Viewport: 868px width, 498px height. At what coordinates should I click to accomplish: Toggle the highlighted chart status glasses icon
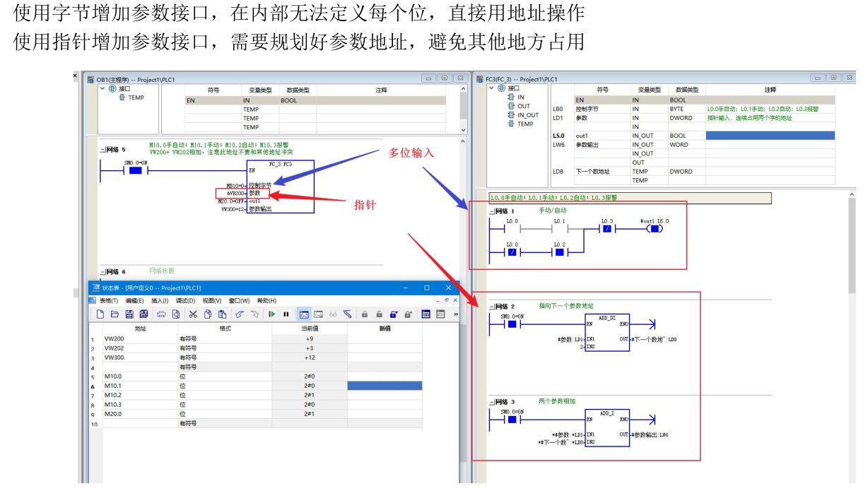[304, 314]
